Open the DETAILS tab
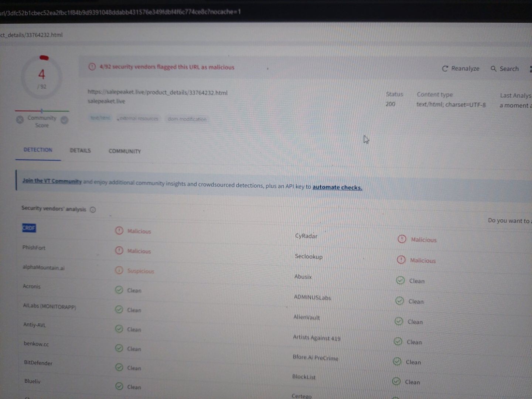This screenshot has height=399, width=532. click(x=80, y=150)
